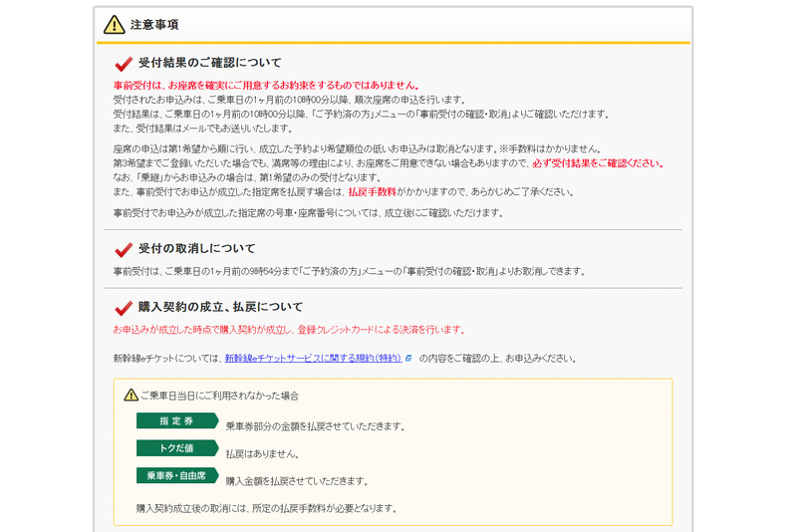Click the red checkmark next to 受付結果のご確認について
The height and width of the screenshot is (532, 797).
click(124, 64)
